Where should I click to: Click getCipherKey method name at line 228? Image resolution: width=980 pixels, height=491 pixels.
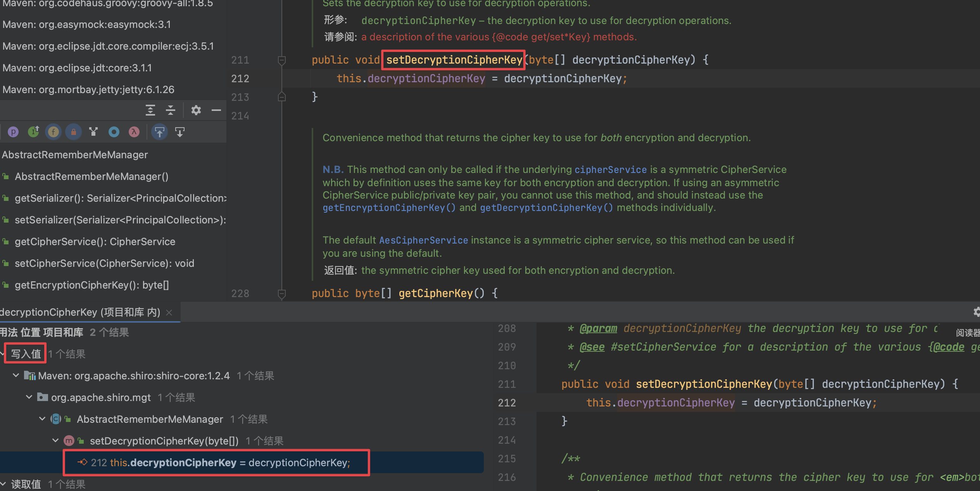(436, 293)
